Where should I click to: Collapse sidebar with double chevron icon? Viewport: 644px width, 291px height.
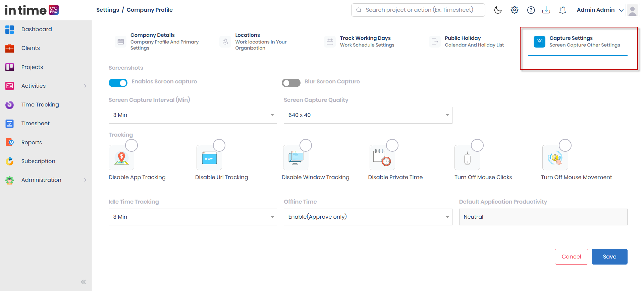click(x=84, y=282)
